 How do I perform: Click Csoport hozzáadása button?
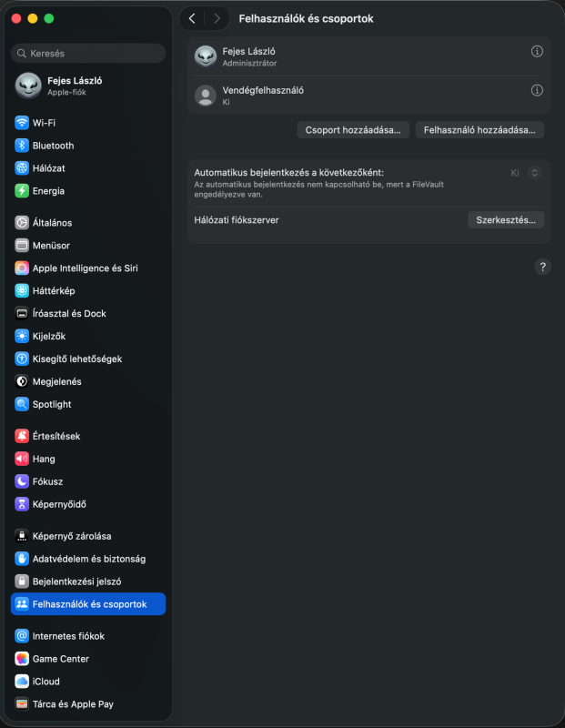coord(353,130)
